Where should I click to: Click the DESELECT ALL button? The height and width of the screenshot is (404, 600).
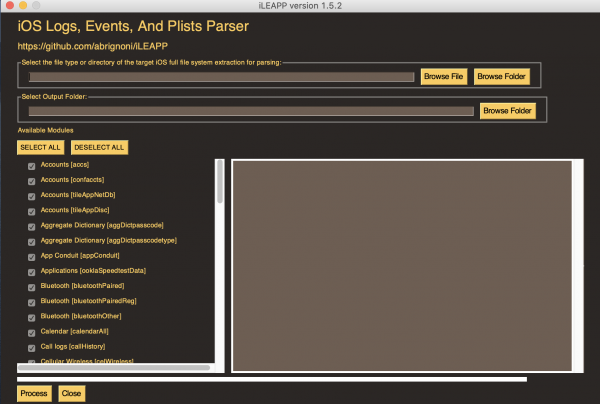[x=99, y=147]
